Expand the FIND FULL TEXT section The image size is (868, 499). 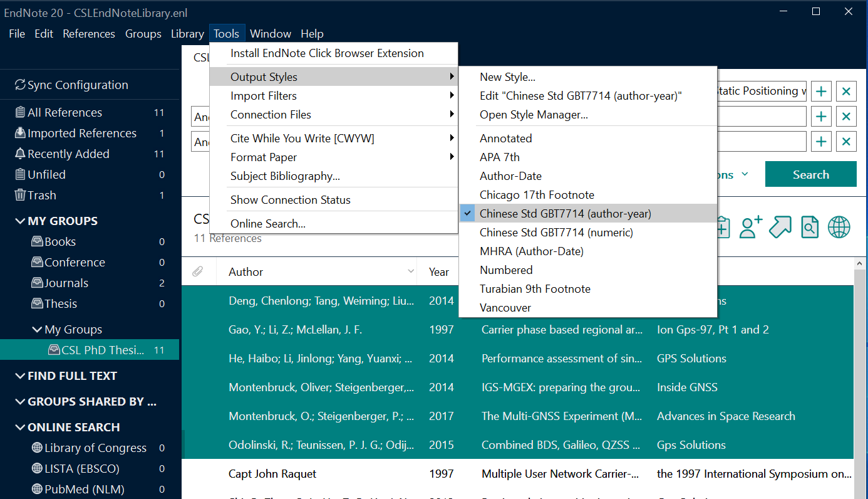click(20, 376)
